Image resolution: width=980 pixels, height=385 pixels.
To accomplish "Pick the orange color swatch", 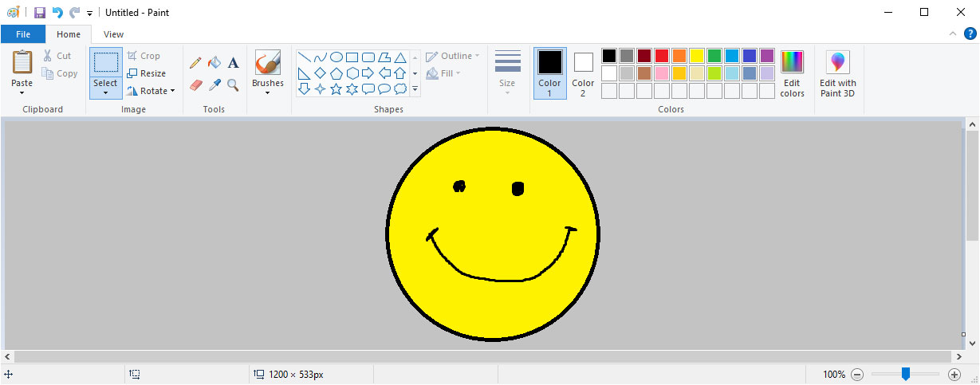I will pyautogui.click(x=679, y=56).
